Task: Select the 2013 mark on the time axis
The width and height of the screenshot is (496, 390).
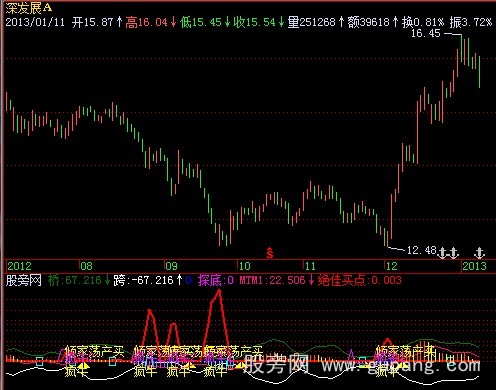Action: (474, 266)
